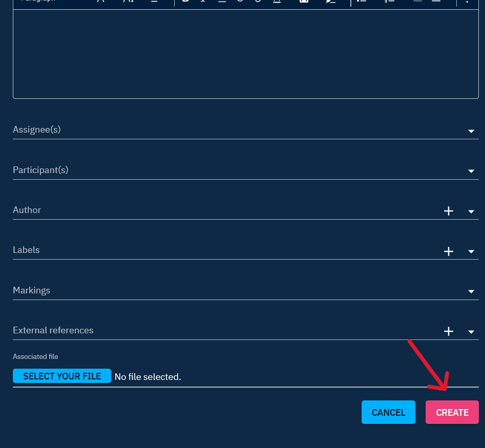Click the "Associated file" label
Screen dimensions: 485x448
coord(35,356)
